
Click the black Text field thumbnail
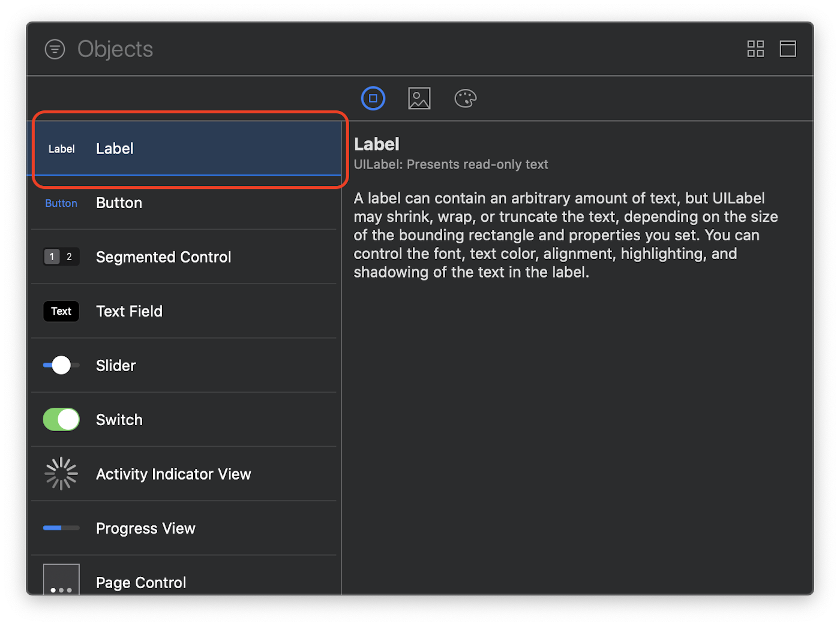click(61, 311)
